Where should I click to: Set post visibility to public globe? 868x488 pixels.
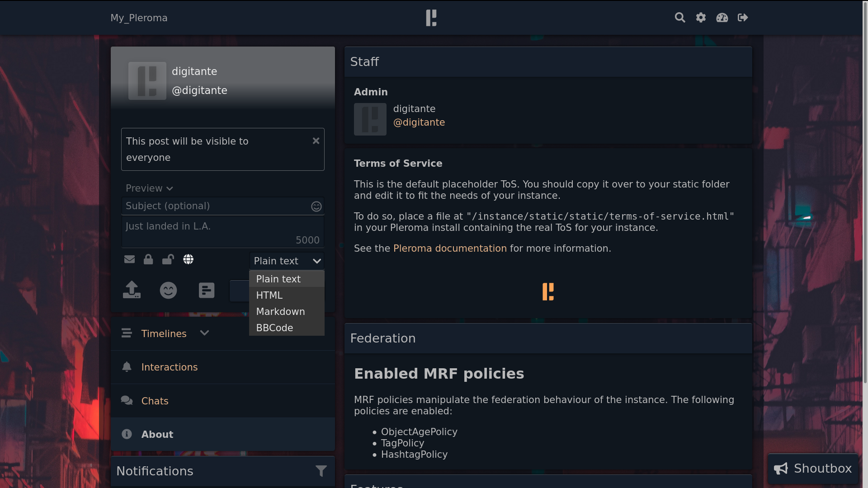point(188,259)
